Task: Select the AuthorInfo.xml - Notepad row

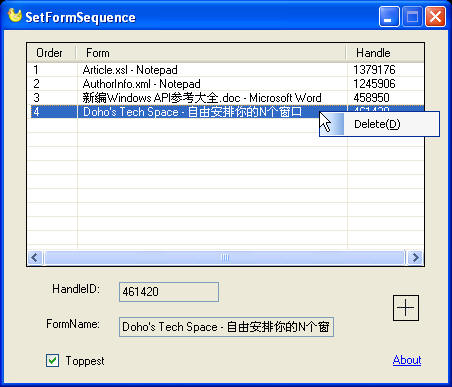Action: pyautogui.click(x=226, y=84)
